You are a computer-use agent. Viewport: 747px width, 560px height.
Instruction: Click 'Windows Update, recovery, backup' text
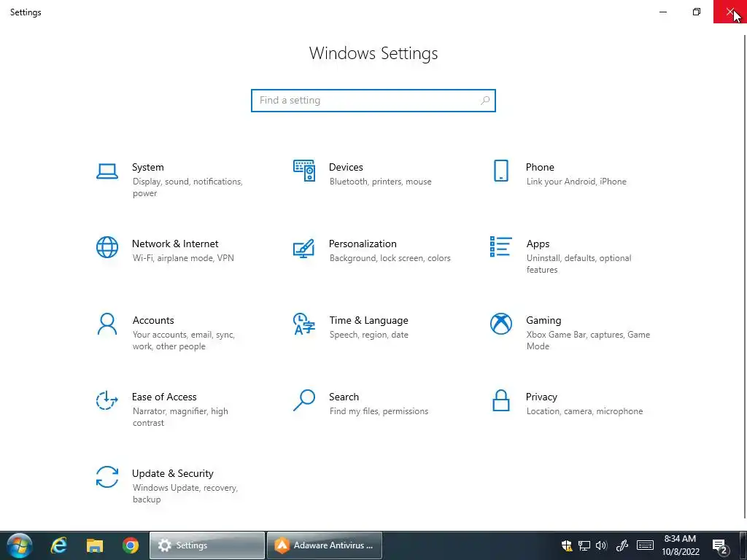[185, 494]
